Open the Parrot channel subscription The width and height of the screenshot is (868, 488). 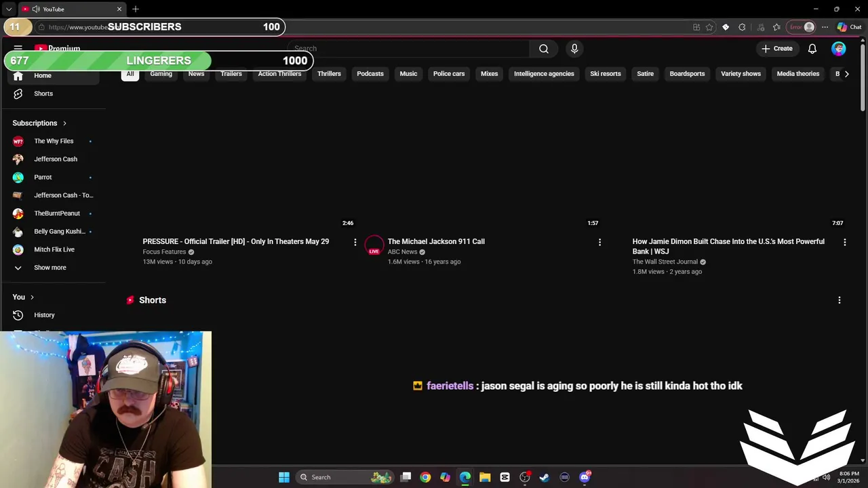[x=53, y=178]
